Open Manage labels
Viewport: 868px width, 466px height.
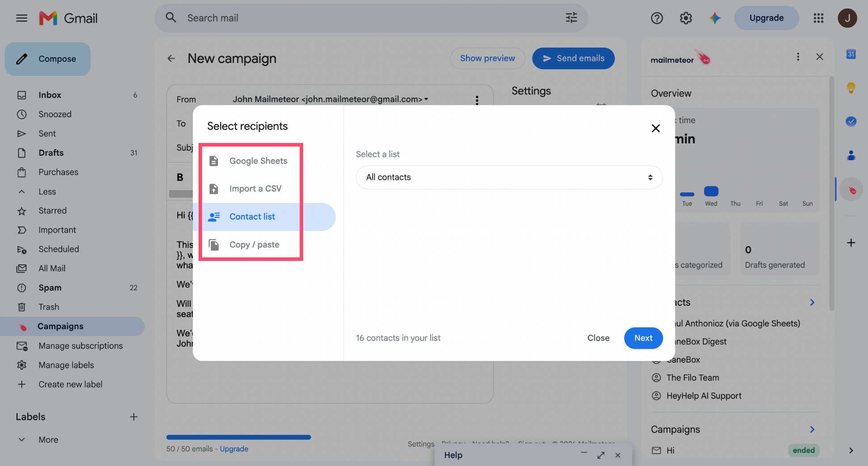click(x=72, y=365)
